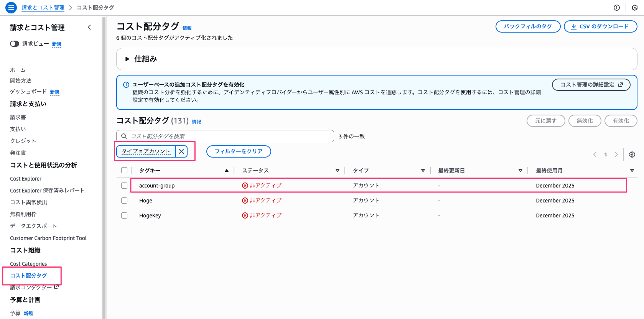644x319 pixels.
Task: Click フィルターをクリア button
Action: tap(239, 151)
